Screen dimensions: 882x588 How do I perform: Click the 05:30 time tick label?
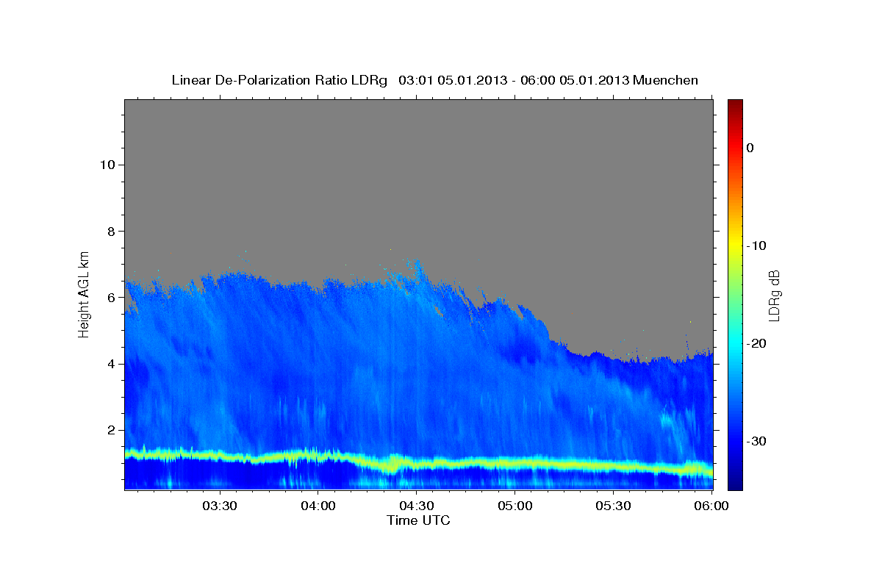(x=613, y=506)
